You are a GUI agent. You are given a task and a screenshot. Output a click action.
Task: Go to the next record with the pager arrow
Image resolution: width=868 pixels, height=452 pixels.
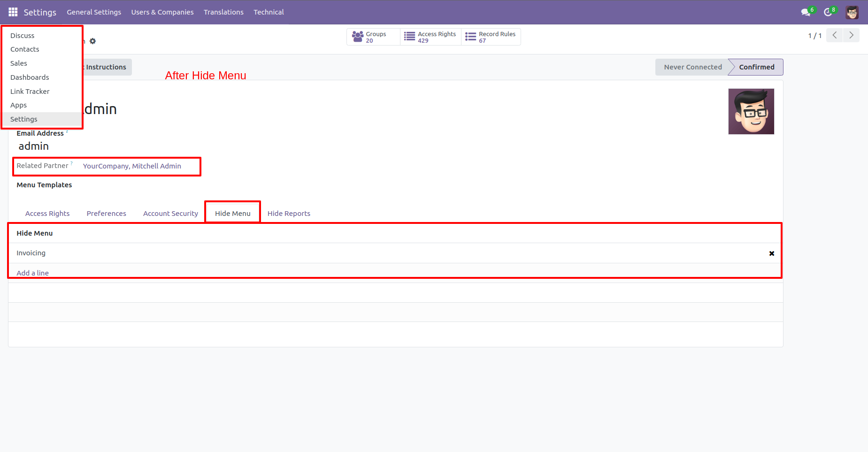coord(851,35)
